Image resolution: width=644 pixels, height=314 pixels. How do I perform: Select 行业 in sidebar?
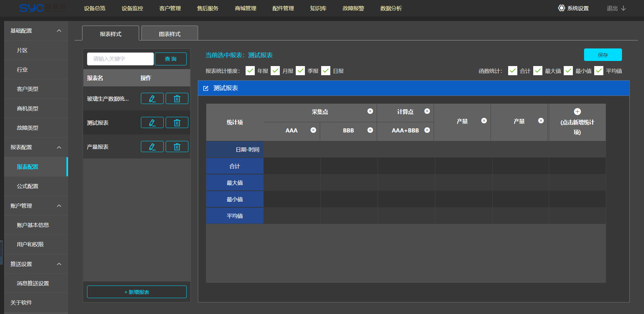coord(36,69)
